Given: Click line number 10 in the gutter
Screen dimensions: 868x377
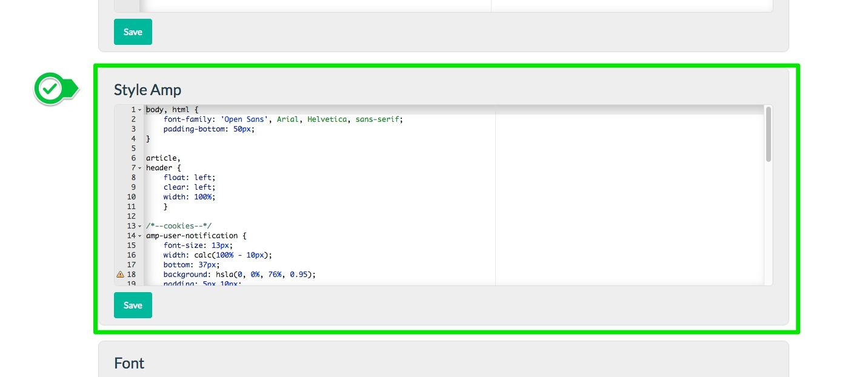Looking at the screenshot, I should pos(131,197).
